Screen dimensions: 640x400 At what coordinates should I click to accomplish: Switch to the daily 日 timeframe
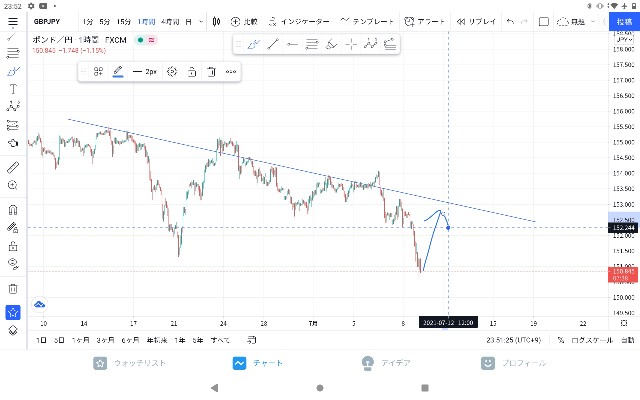[188, 22]
